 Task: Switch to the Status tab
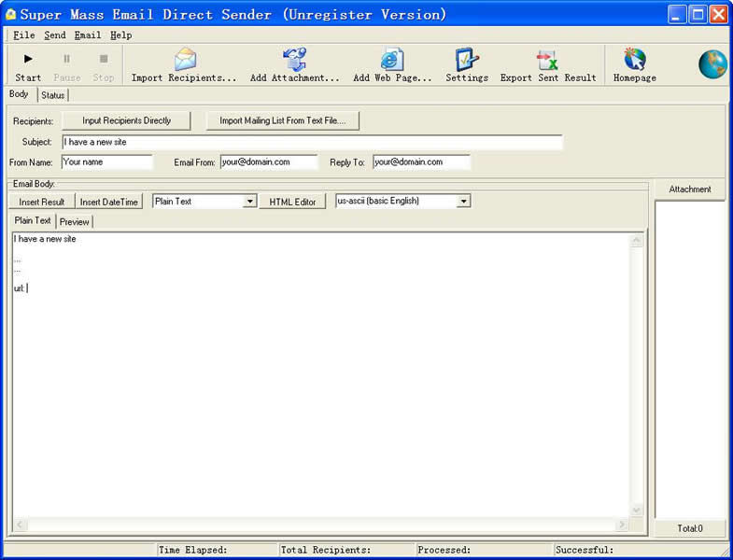point(53,95)
